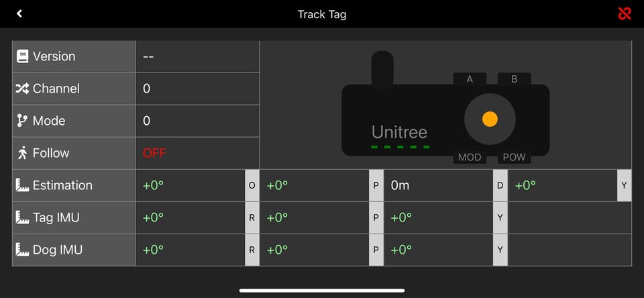Tap the Tag IMU ruler icon

tap(22, 217)
